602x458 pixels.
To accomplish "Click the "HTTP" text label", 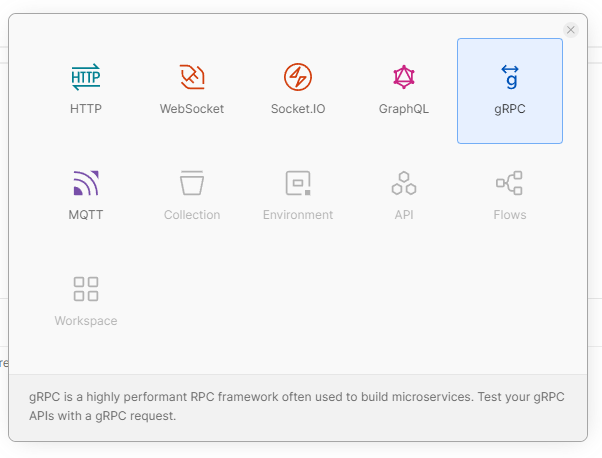I will click(x=86, y=108).
